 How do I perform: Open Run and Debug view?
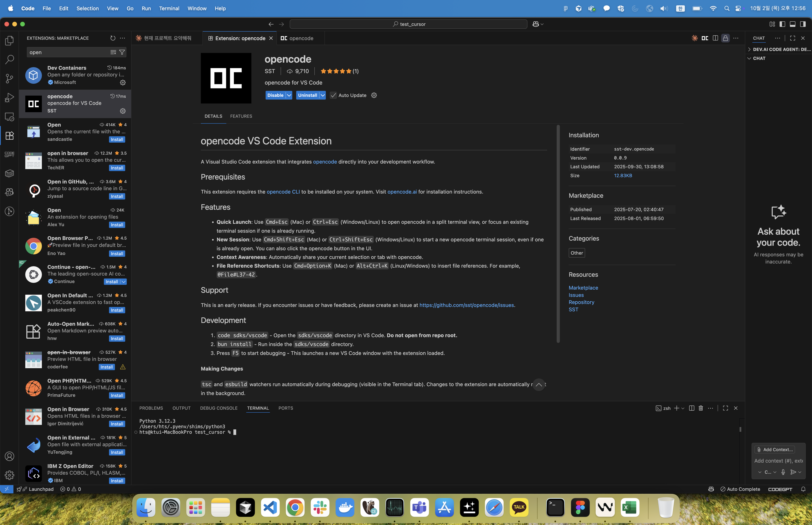(x=9, y=98)
